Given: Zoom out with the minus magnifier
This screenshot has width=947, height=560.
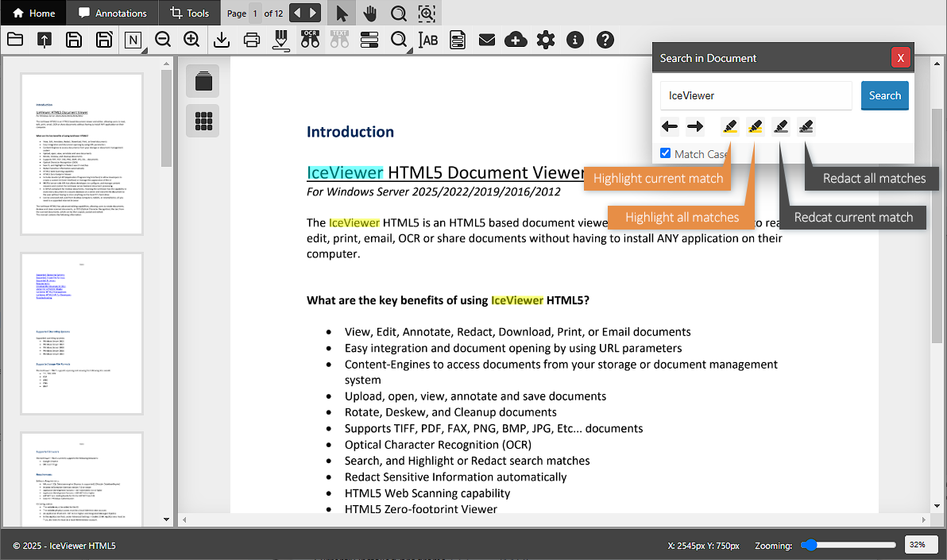Looking at the screenshot, I should (162, 40).
